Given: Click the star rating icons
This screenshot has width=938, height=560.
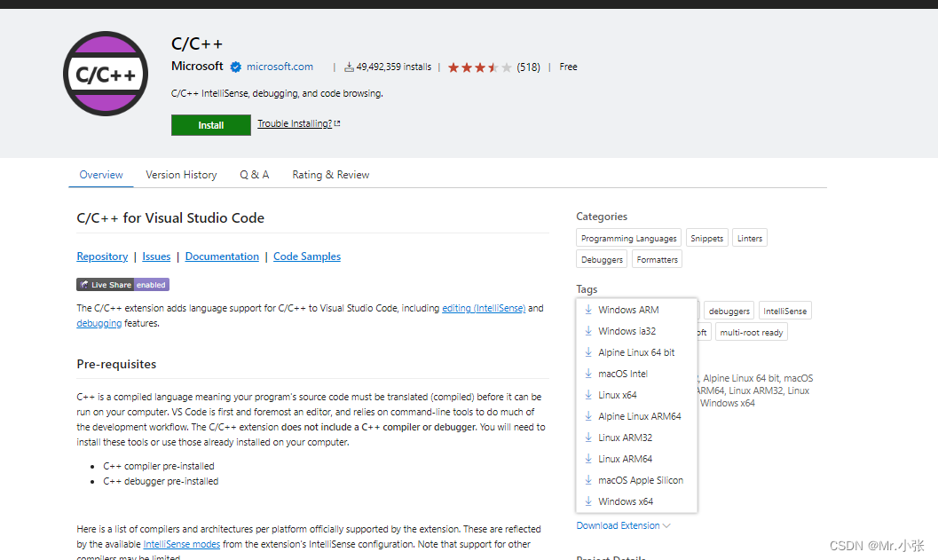Looking at the screenshot, I should click(479, 67).
